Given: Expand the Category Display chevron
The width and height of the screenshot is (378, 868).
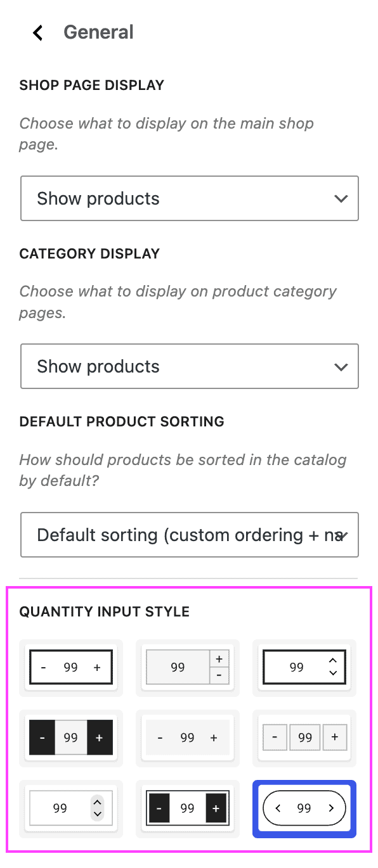Looking at the screenshot, I should [x=341, y=366].
